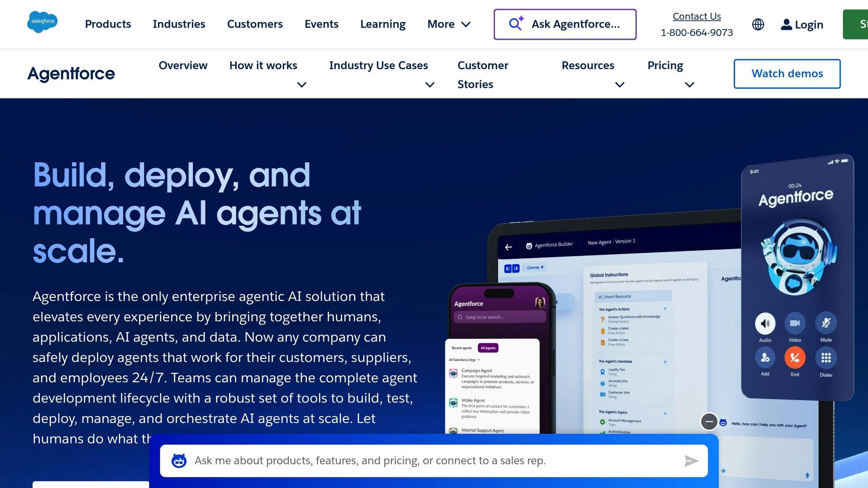Expand the Industry Use Cases chevron
The height and width of the screenshot is (488, 868).
pos(430,85)
